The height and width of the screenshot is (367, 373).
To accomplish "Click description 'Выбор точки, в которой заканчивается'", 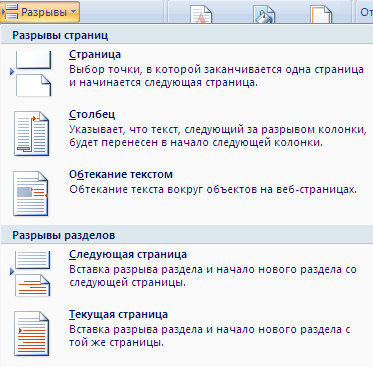I will pyautogui.click(x=216, y=76).
